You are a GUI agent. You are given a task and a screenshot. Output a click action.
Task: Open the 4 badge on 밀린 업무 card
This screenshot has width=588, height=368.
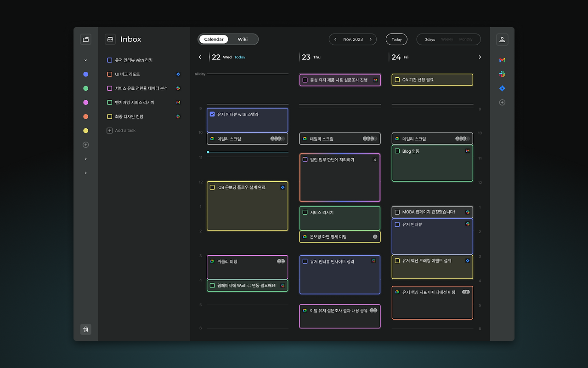[x=374, y=160]
